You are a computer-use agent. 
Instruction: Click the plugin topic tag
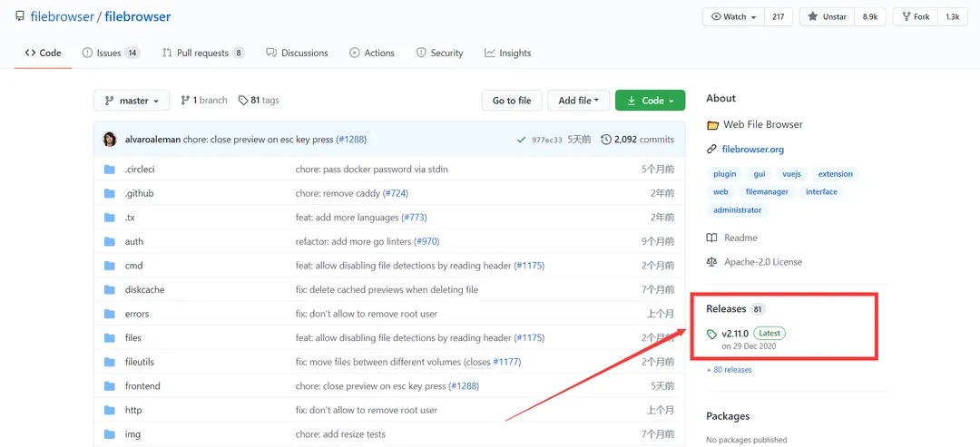[x=725, y=174]
